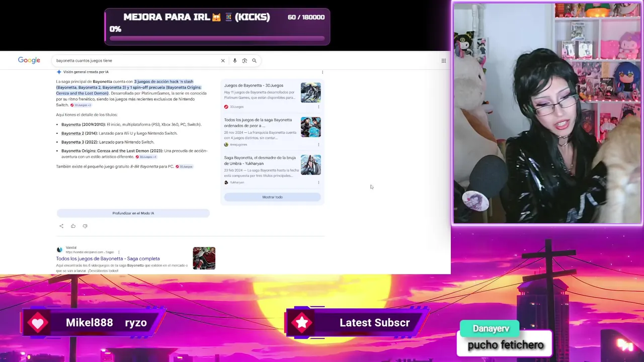Click 'Mostrar todo' button
Viewport: 644px width, 362px height.
point(272,197)
